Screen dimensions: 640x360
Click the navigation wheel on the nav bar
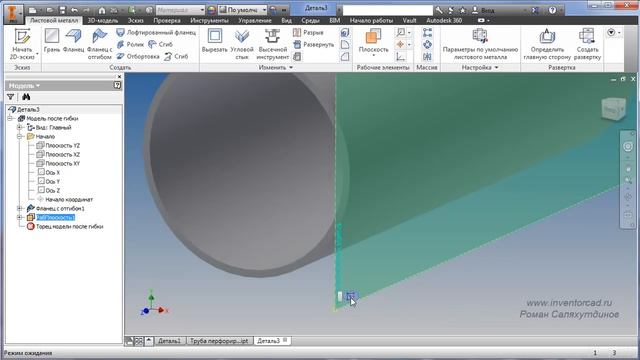(x=628, y=147)
